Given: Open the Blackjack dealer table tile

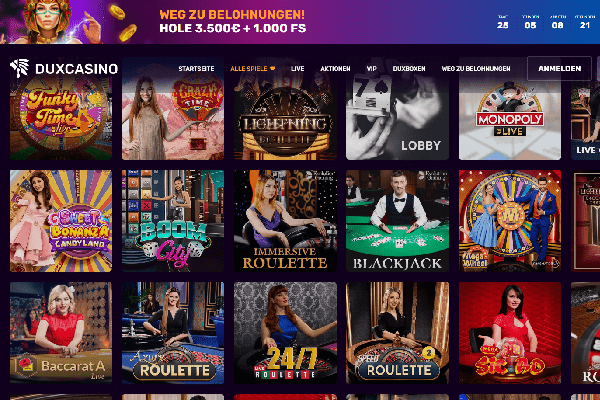Looking at the screenshot, I should pyautogui.click(x=397, y=221).
